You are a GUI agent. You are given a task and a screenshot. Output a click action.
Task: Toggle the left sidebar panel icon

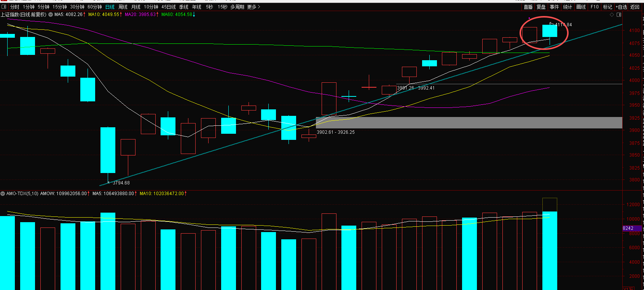pyautogui.click(x=4, y=7)
